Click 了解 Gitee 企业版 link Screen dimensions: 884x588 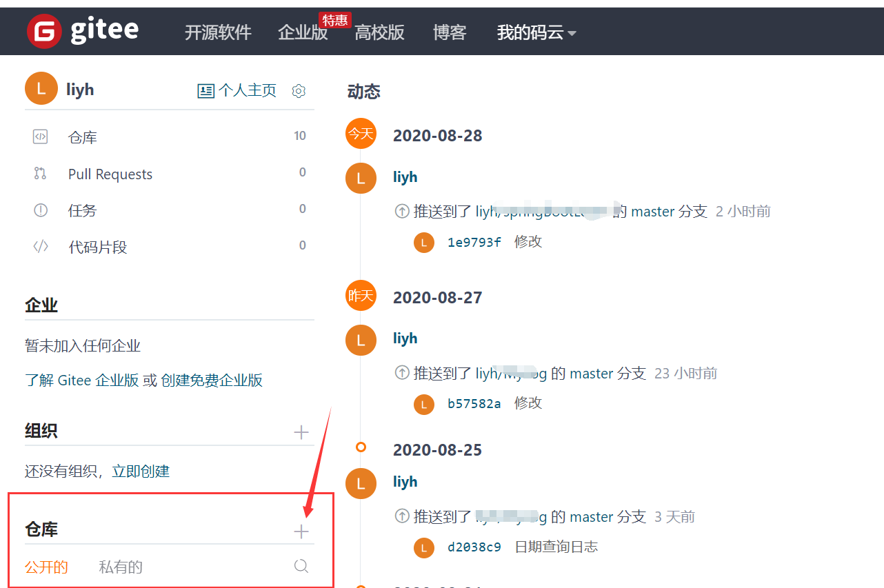(x=82, y=381)
